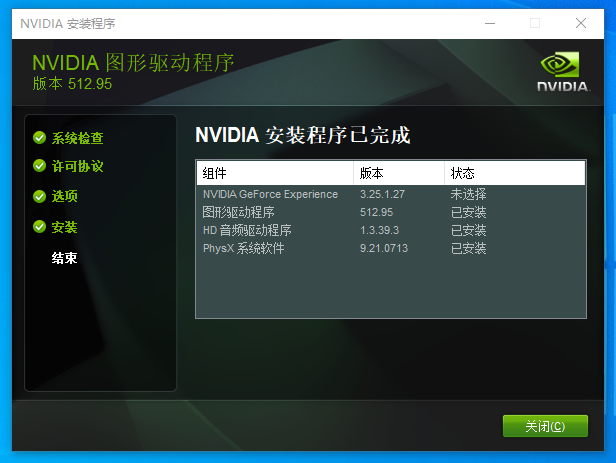Click the green checkmark beside 许可协议
Image resolution: width=616 pixels, height=463 pixels.
point(39,166)
